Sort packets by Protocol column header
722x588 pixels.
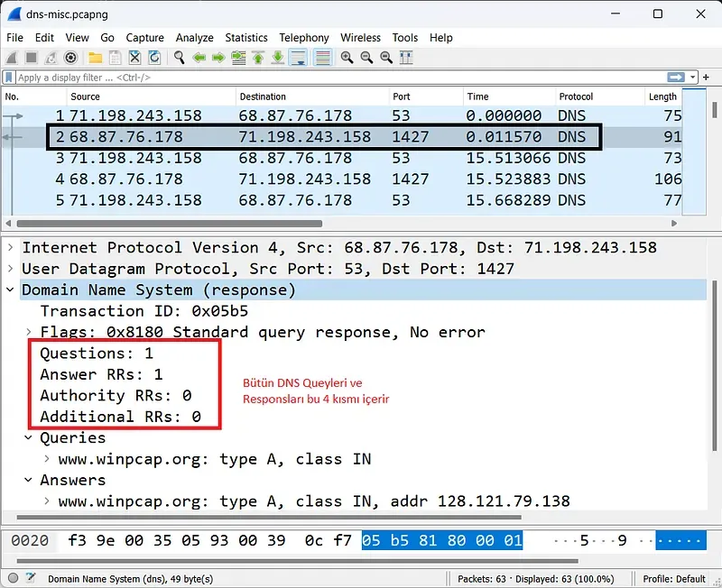[x=600, y=96]
